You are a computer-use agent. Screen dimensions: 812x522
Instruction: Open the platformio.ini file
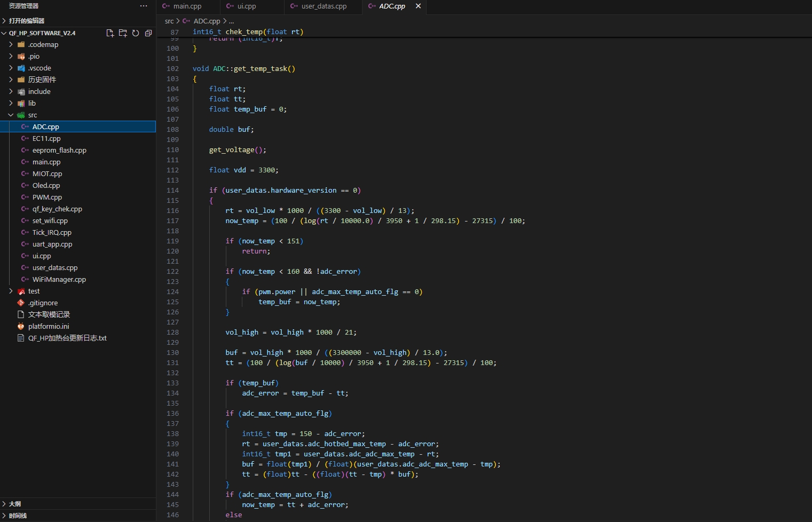[49, 326]
